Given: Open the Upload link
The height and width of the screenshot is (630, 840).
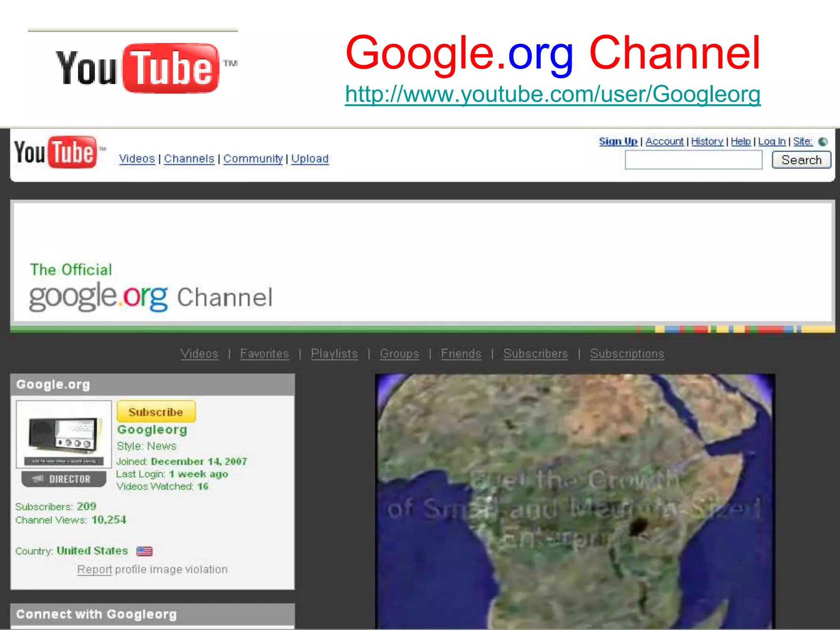Looking at the screenshot, I should [310, 159].
